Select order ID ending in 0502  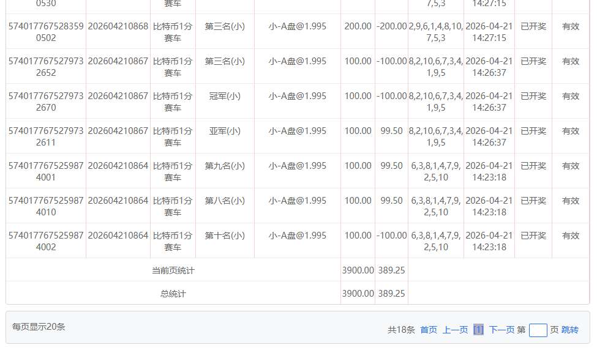click(46, 32)
